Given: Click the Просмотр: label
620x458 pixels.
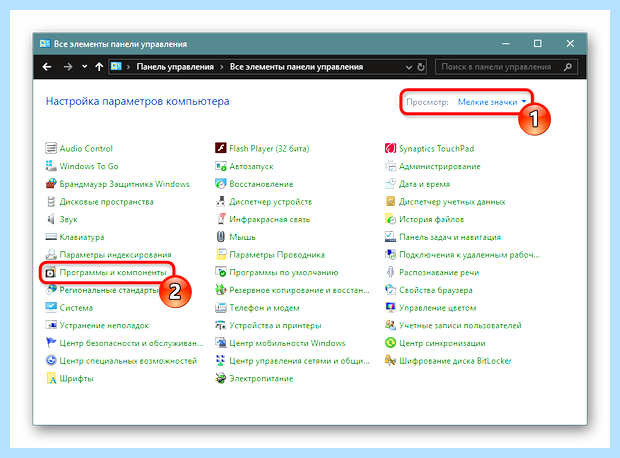Looking at the screenshot, I should click(427, 102).
